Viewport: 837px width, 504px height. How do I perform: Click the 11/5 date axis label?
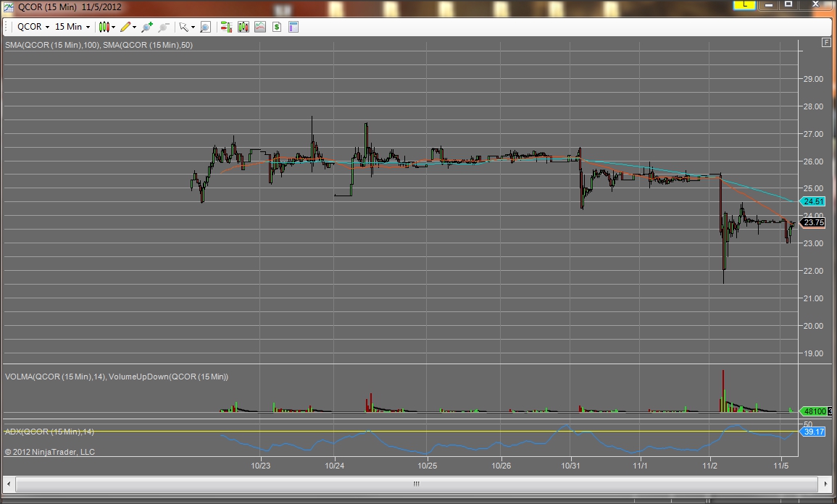click(781, 466)
